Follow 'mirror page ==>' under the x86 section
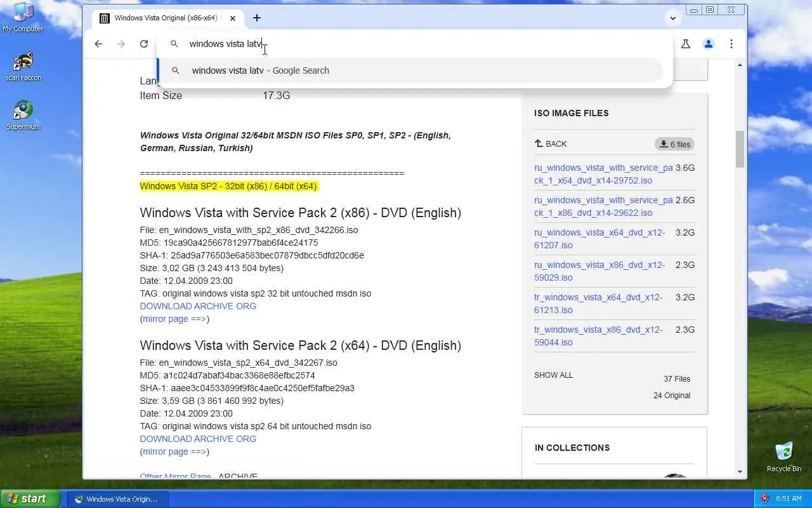Viewport: 812px width, 508px height. 174,319
